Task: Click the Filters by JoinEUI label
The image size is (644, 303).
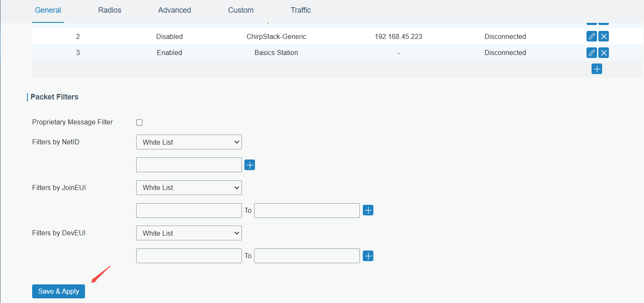Action: click(59, 187)
